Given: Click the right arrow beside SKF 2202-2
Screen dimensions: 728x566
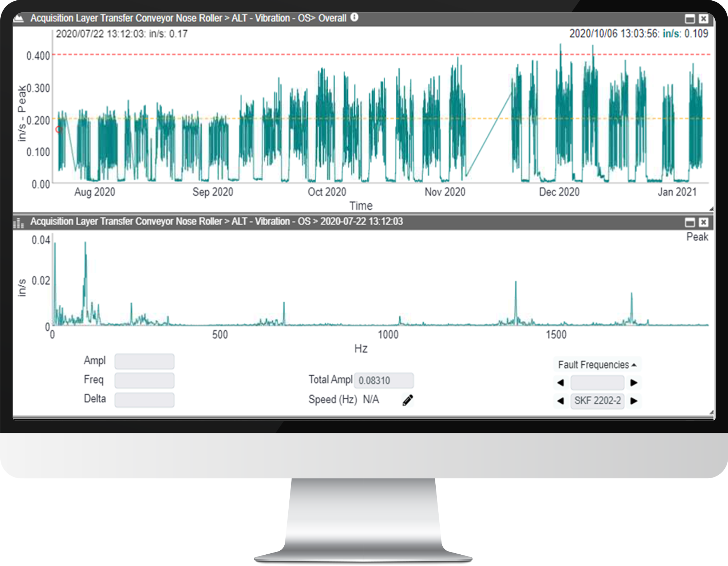Looking at the screenshot, I should click(634, 401).
